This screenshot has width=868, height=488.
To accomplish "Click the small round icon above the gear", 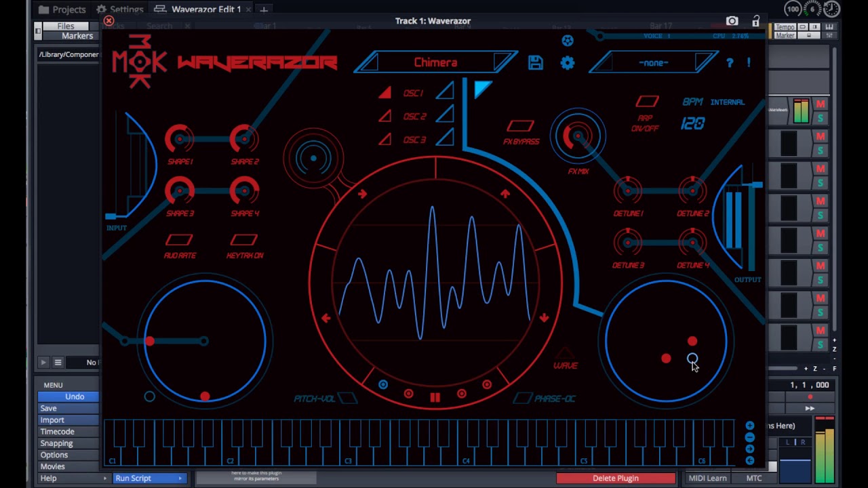I will click(x=568, y=41).
